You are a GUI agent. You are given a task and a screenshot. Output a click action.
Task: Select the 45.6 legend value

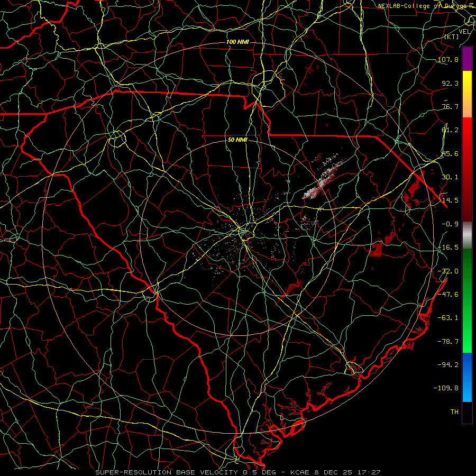(450, 153)
